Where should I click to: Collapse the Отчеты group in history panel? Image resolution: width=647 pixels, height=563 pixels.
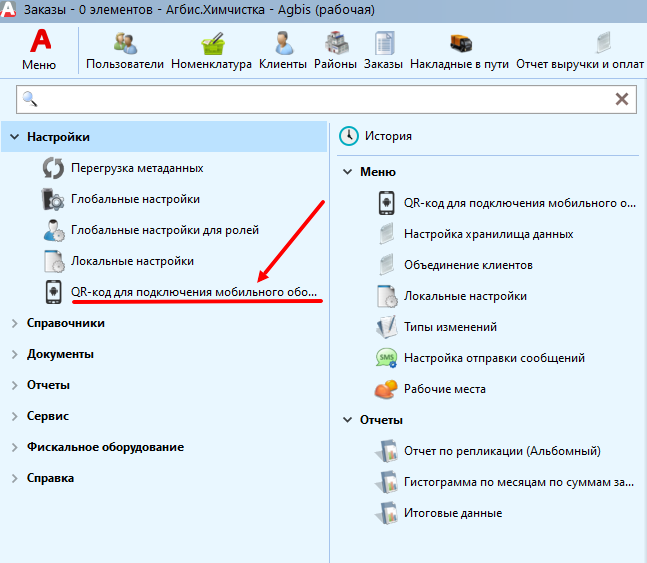tap(348, 420)
